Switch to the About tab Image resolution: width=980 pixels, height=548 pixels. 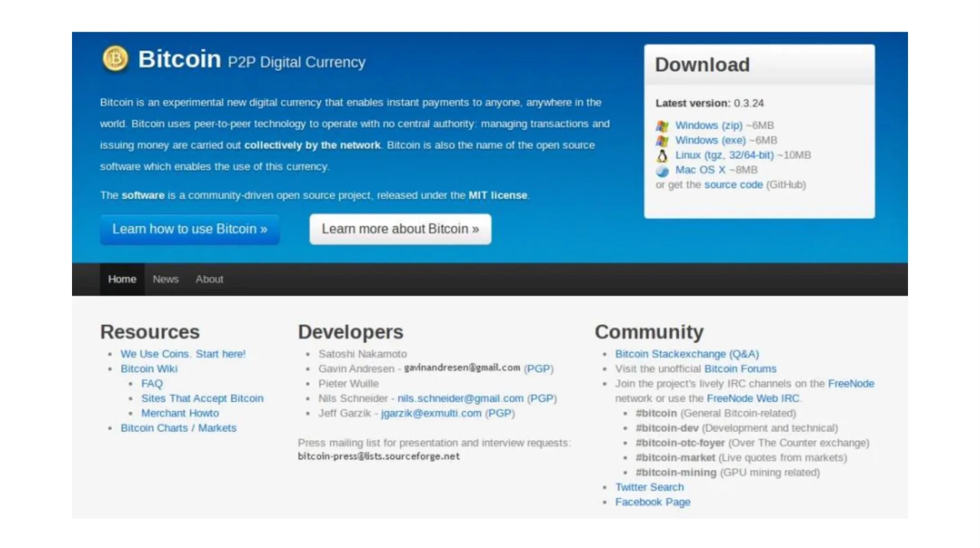tap(209, 279)
